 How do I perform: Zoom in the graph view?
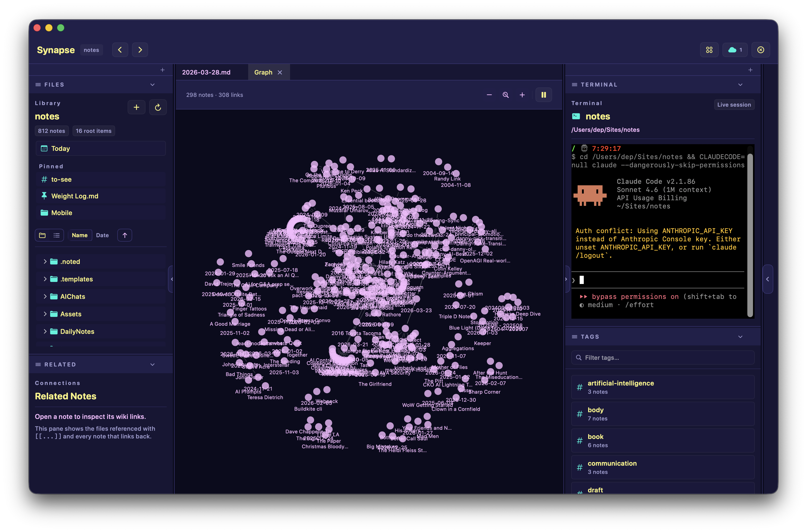[522, 95]
